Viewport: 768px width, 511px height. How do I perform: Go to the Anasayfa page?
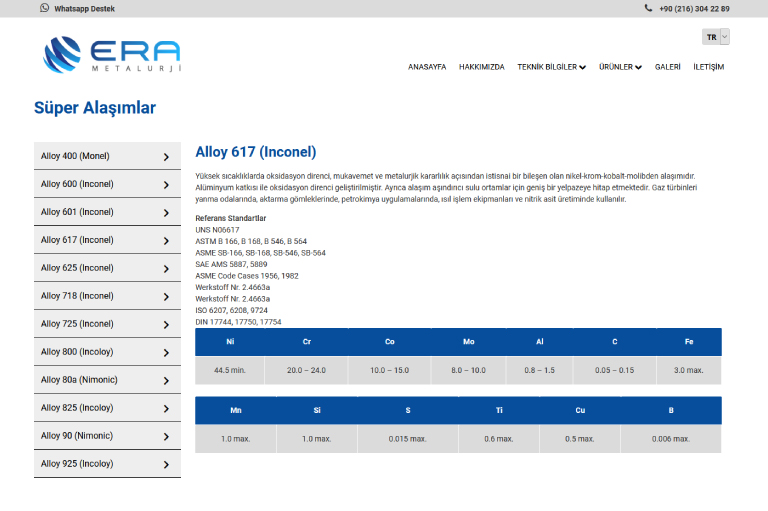(427, 67)
